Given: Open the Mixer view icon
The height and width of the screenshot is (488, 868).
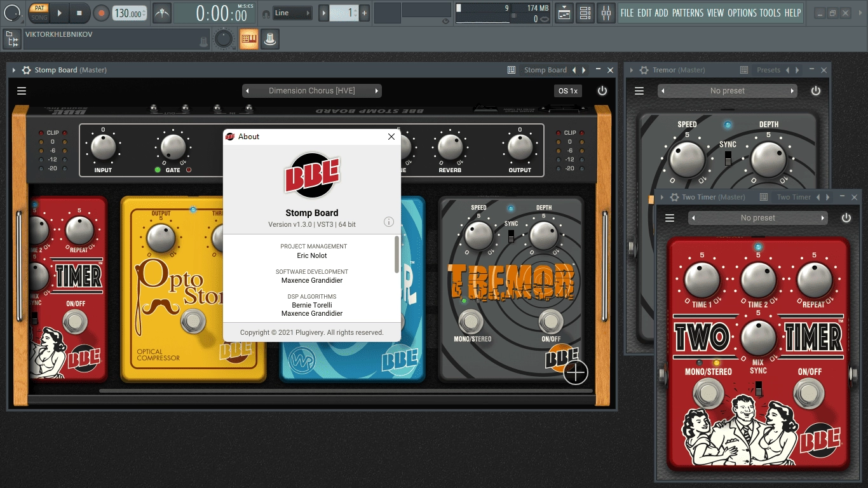Looking at the screenshot, I should [606, 13].
